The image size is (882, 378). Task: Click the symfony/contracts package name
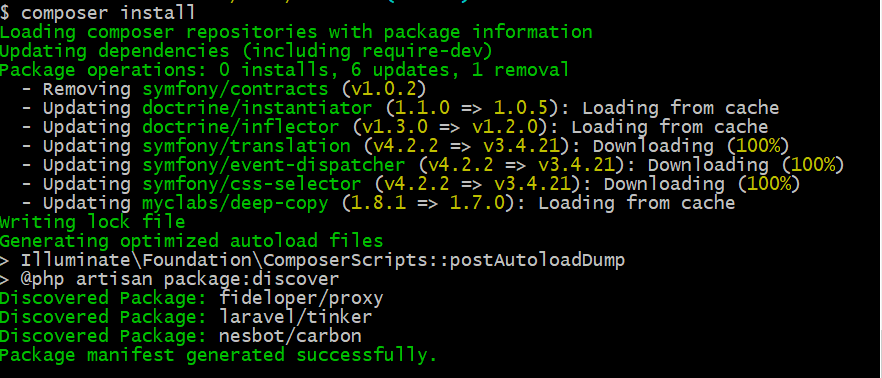(x=235, y=89)
